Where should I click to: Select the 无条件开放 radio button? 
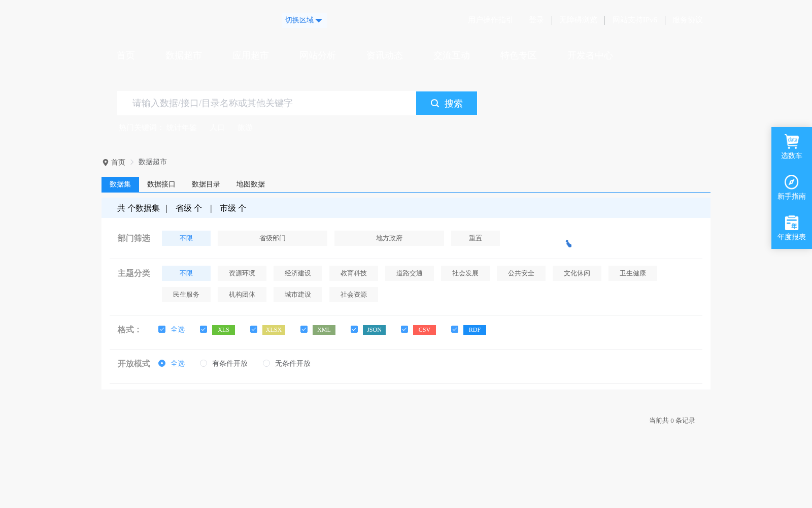coord(266,363)
